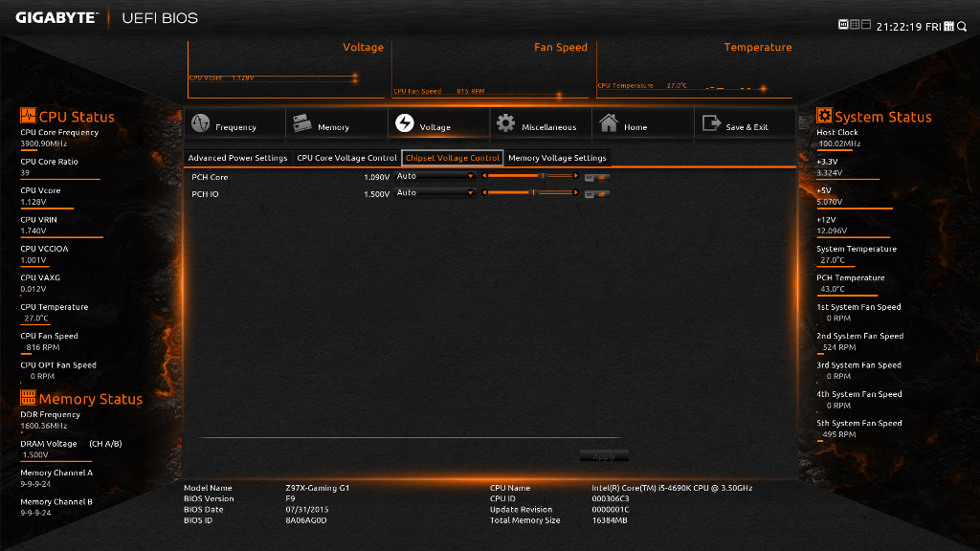This screenshot has width=980, height=551.
Task: Increase PCH IO voltage with right arrow
Action: coord(575,193)
